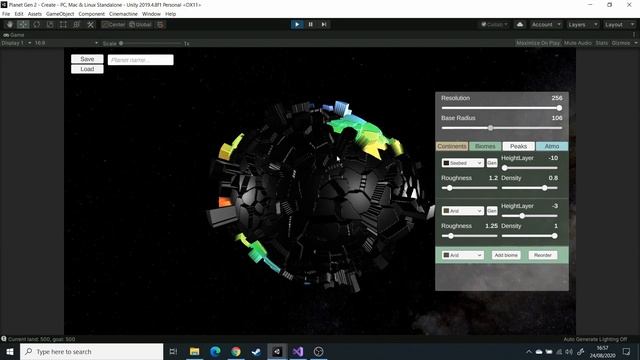Open the Window menu
The image size is (640, 360).
coord(151,14)
